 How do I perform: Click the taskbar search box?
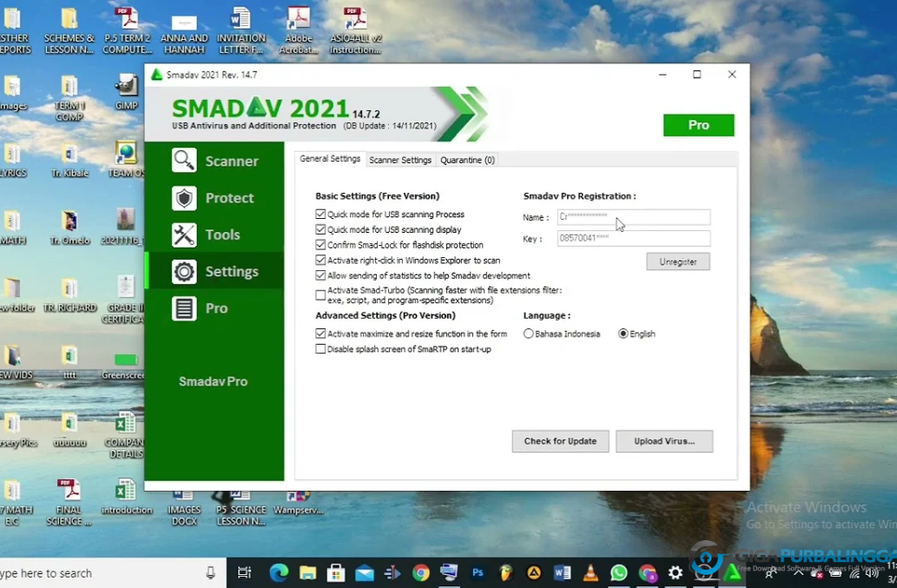[109, 572]
